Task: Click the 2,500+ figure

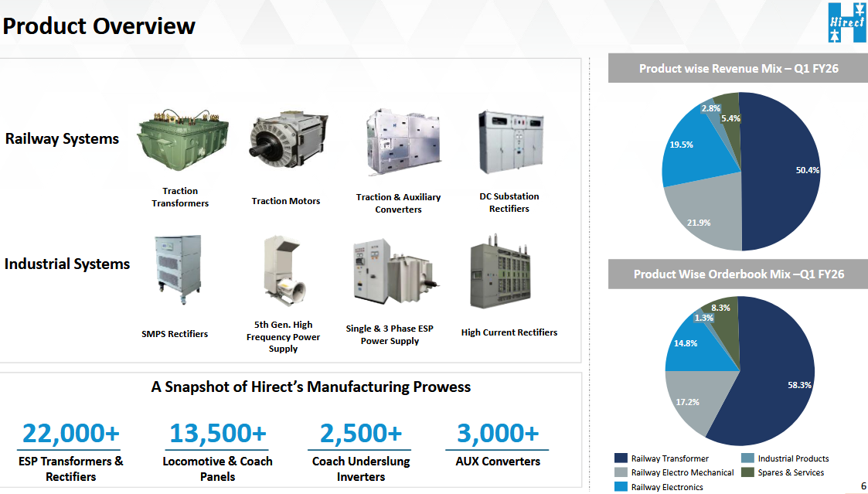Action: click(361, 433)
